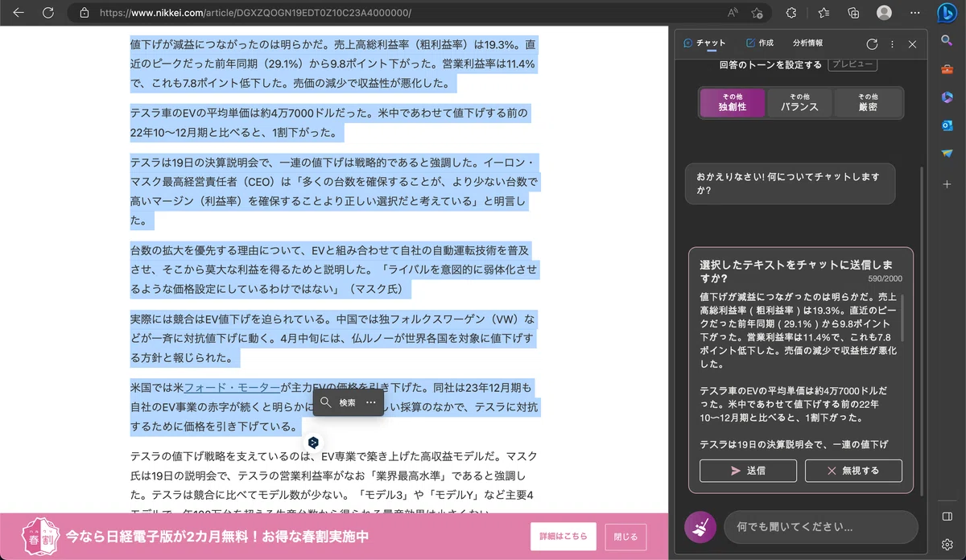This screenshot has height=560, width=966.
Task: Switch to 作成 tab
Action: point(759,43)
